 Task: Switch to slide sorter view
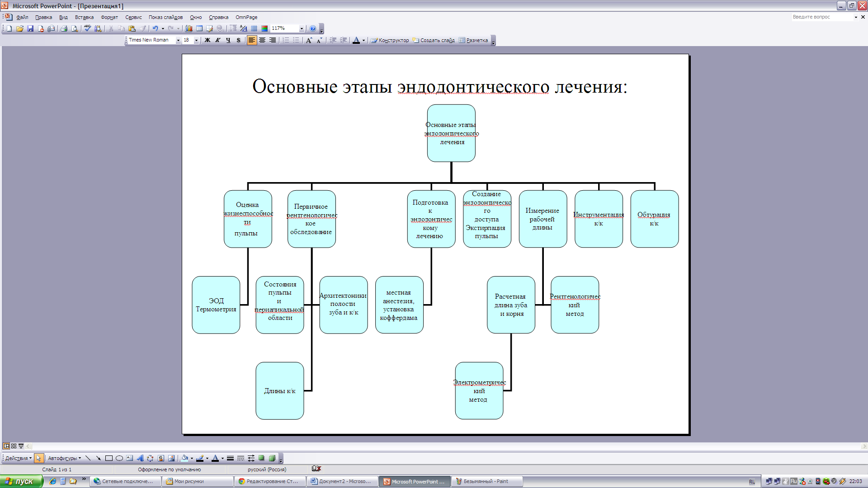click(x=14, y=446)
